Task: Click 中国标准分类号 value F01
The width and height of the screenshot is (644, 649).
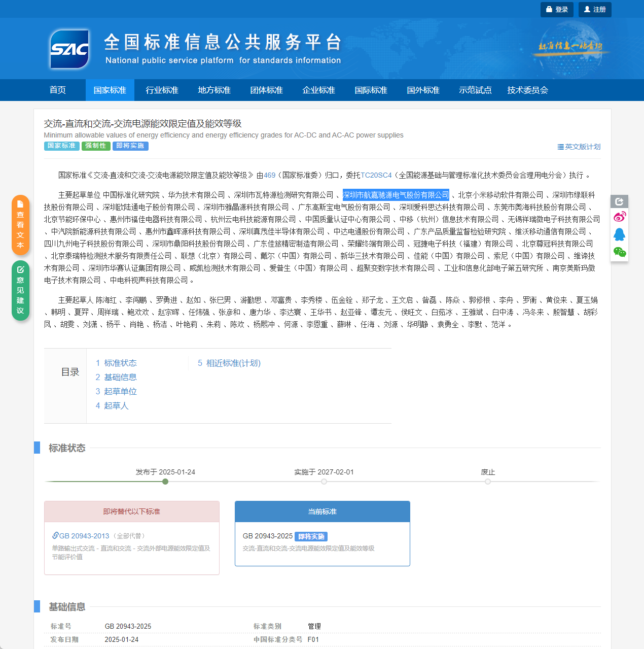Action: coord(313,640)
